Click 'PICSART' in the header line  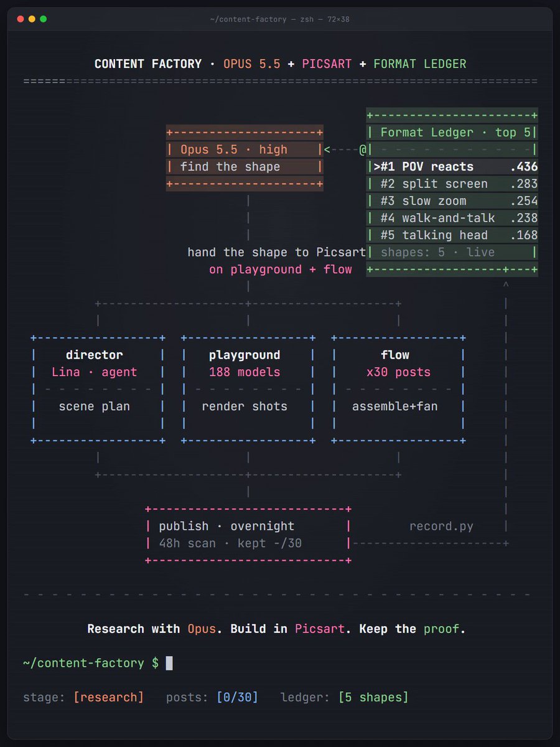coord(327,64)
